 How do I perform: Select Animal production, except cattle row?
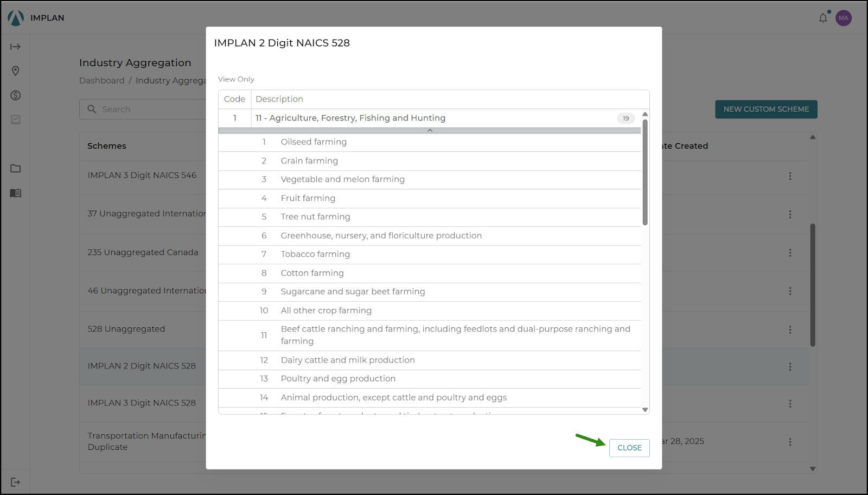(430, 398)
